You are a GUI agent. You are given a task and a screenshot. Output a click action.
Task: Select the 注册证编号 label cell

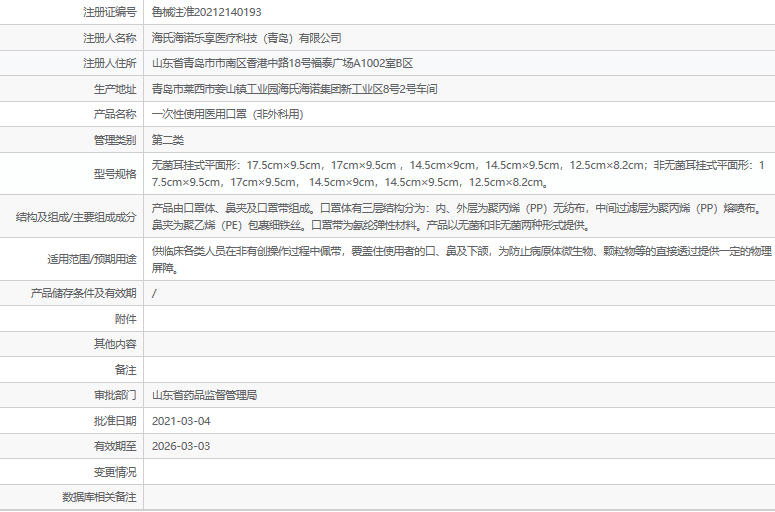(109, 12)
